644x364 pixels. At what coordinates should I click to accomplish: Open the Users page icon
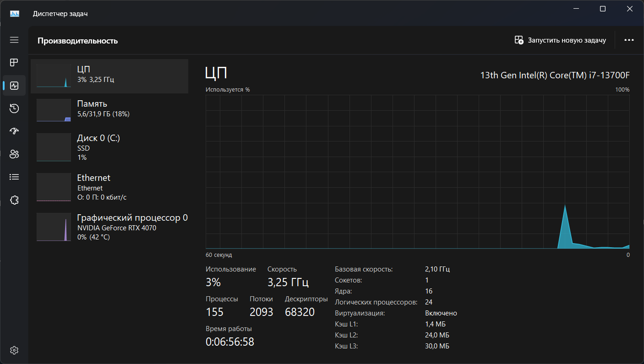tap(14, 154)
